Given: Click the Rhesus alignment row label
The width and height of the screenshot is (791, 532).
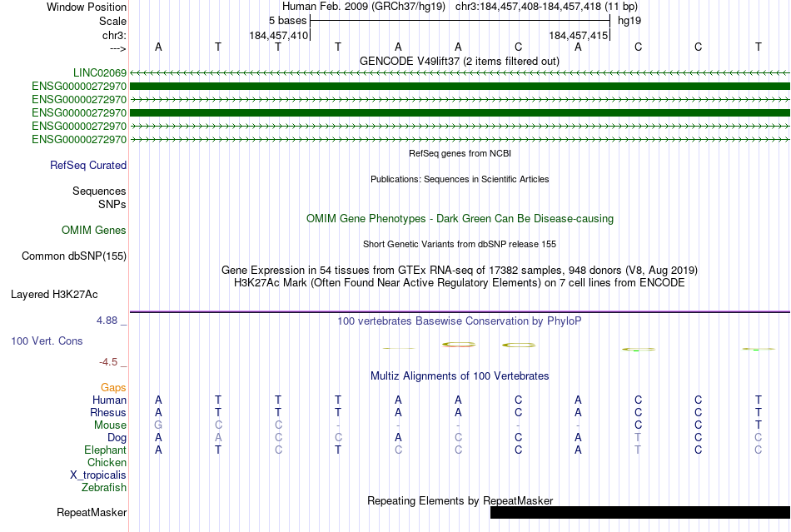Looking at the screenshot, I should (x=108, y=412).
